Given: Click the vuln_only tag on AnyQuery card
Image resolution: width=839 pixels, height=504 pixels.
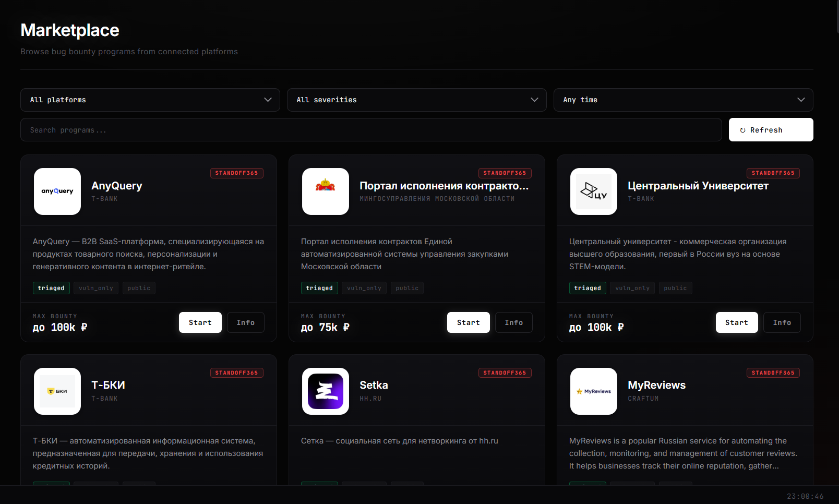Looking at the screenshot, I should click(x=96, y=288).
